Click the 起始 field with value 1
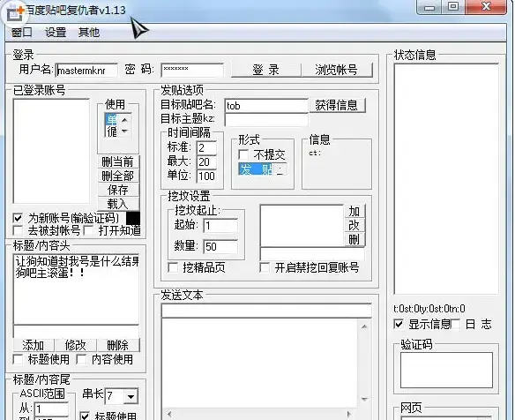This screenshot has width=515, height=420. 220,226
